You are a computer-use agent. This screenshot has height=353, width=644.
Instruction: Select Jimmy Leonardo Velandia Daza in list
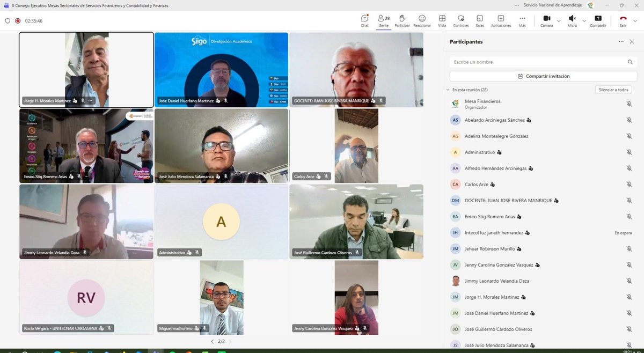543,281
